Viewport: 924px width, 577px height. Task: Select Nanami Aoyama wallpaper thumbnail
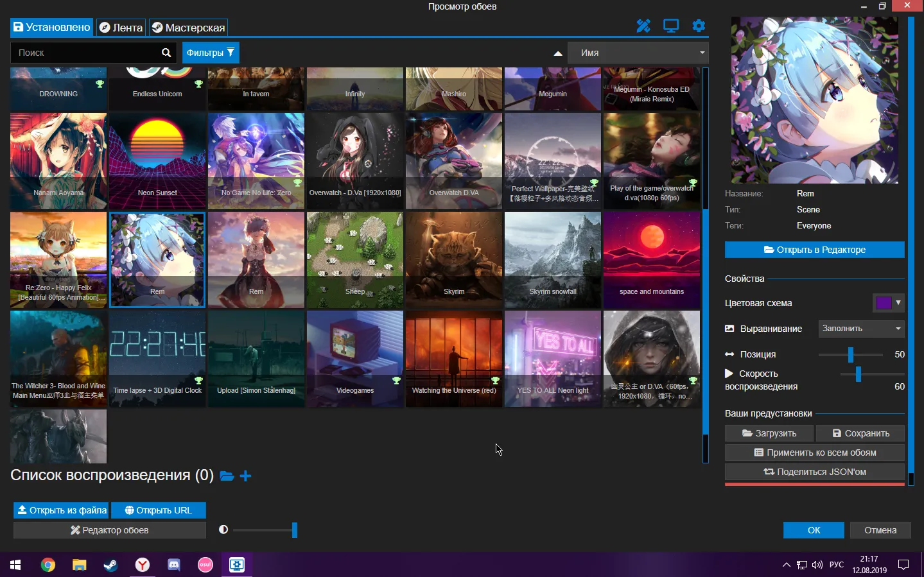point(58,161)
